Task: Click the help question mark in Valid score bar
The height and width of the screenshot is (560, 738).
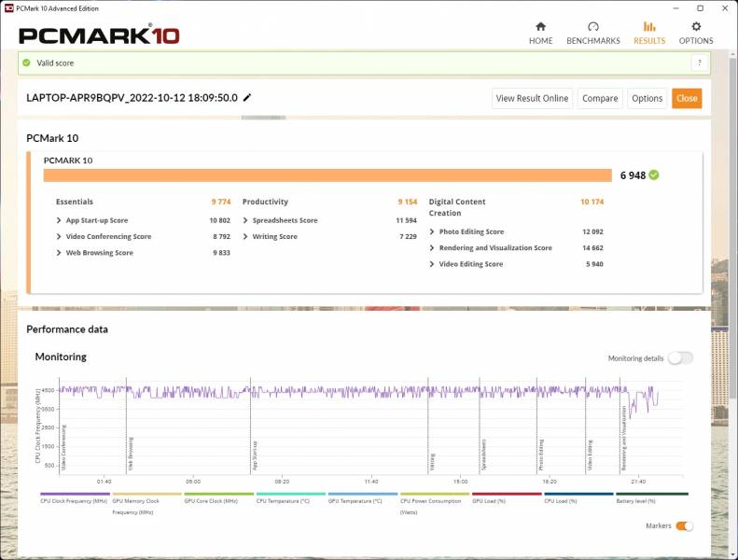Action: tap(700, 63)
